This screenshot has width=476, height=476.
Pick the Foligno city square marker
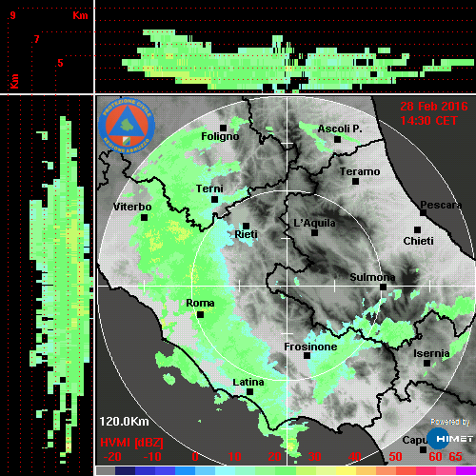click(223, 128)
